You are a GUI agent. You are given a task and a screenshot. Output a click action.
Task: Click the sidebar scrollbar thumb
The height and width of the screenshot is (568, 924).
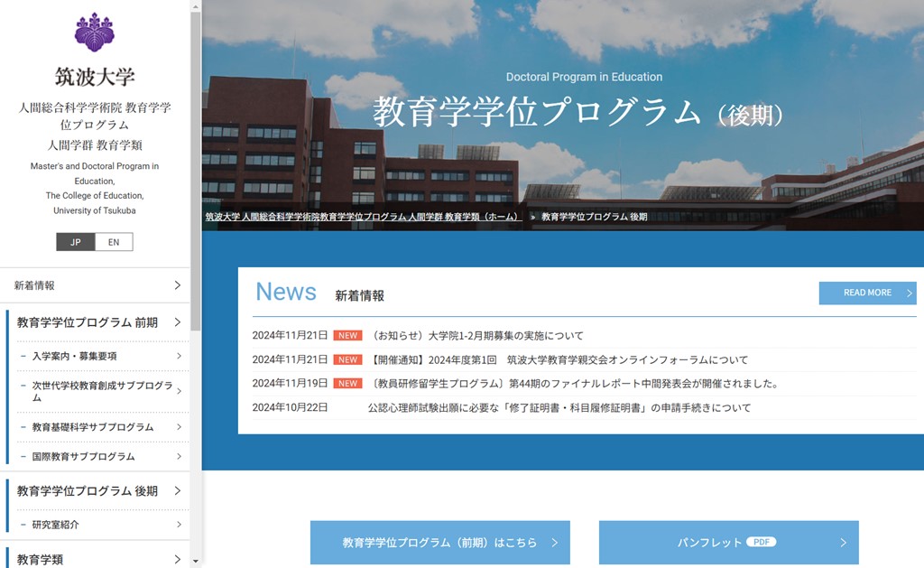click(x=196, y=171)
